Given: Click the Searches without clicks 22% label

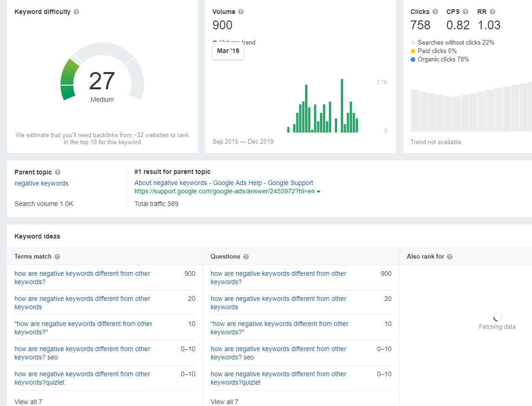Looking at the screenshot, I should (x=456, y=42).
